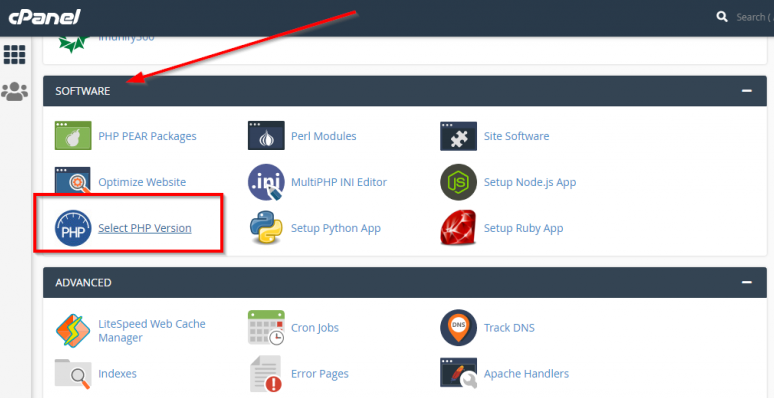774x398 pixels.
Task: Click the LiteSpeed Web Cache icon
Action: point(73,331)
